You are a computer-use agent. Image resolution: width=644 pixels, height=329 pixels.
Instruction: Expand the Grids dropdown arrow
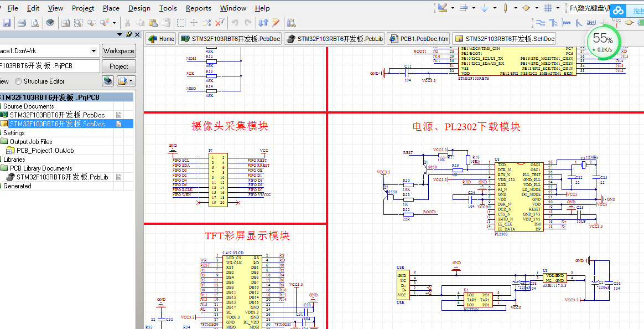pyautogui.click(x=558, y=8)
